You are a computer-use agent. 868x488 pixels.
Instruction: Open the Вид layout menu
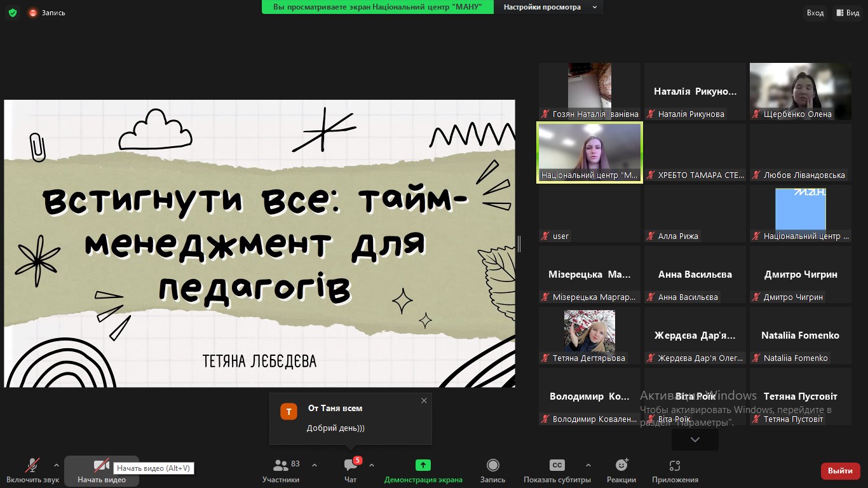click(x=848, y=13)
